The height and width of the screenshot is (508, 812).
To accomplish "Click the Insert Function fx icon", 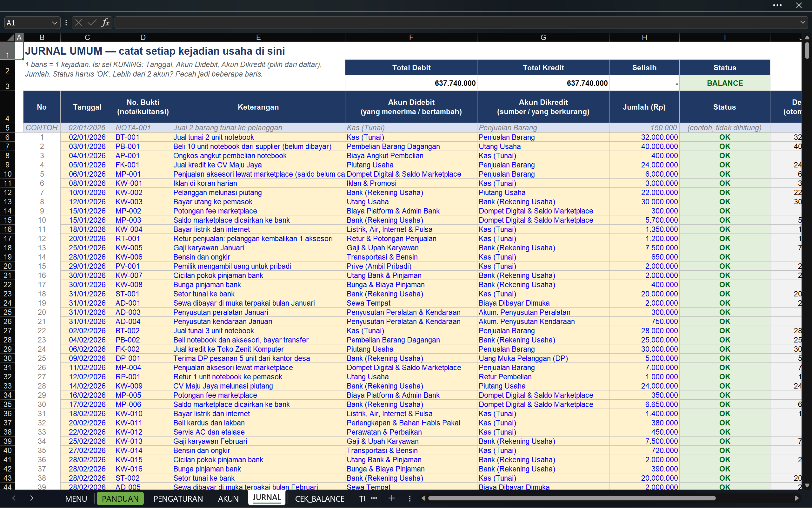I will point(105,23).
